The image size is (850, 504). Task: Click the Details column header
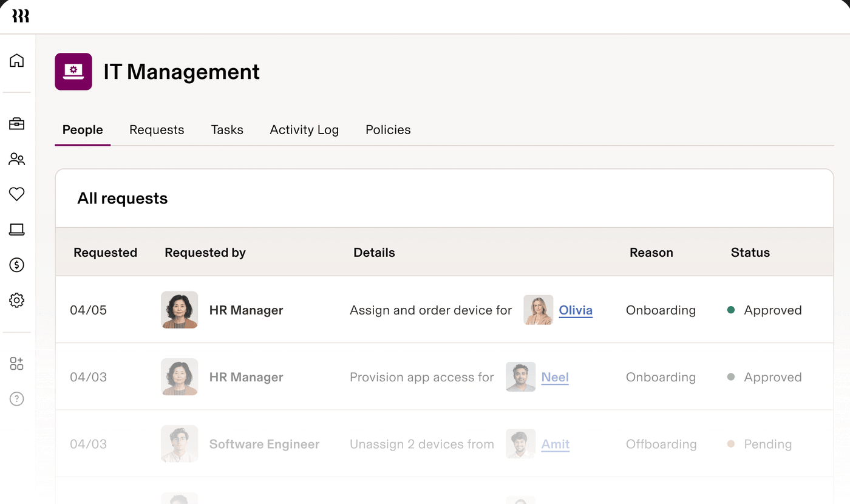[374, 253]
